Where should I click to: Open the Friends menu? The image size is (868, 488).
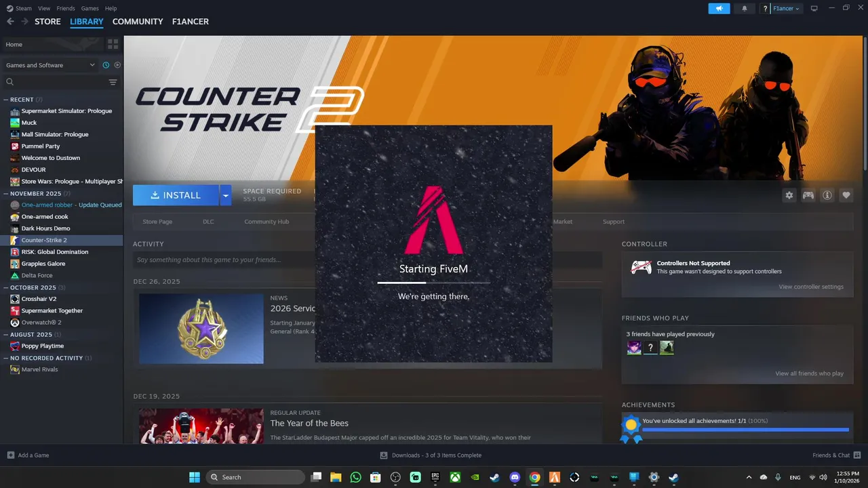coord(66,8)
